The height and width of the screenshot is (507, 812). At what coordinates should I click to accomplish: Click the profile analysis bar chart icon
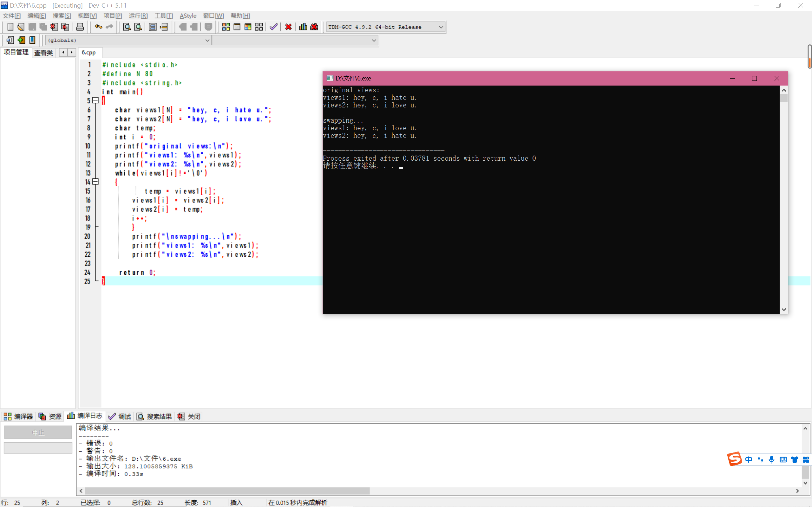click(303, 27)
